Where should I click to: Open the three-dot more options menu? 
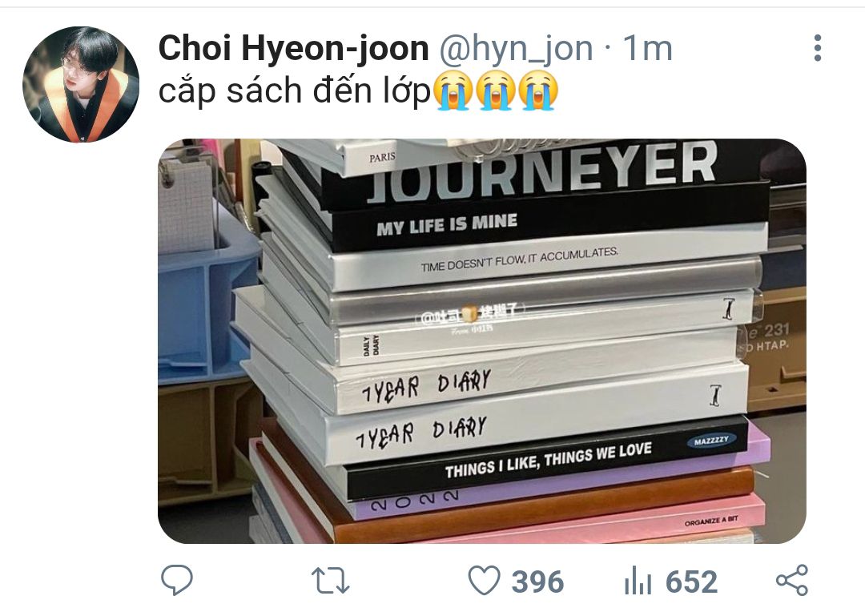pyautogui.click(x=818, y=48)
